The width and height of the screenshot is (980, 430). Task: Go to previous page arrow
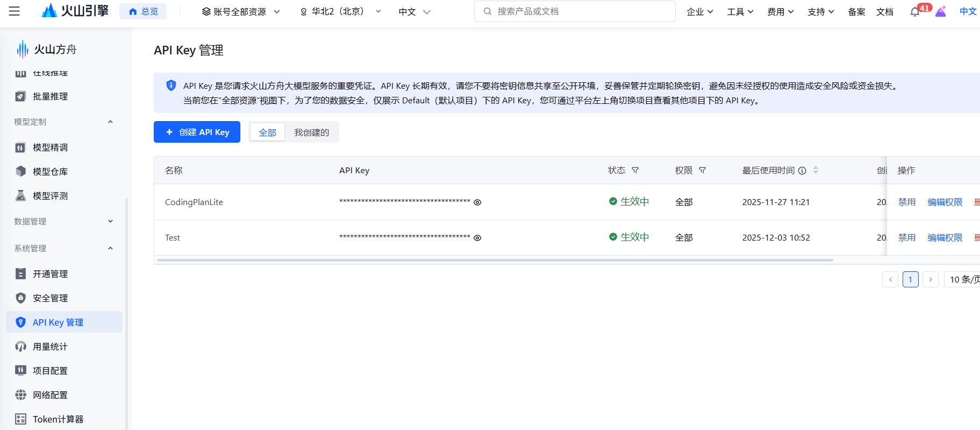[890, 279]
